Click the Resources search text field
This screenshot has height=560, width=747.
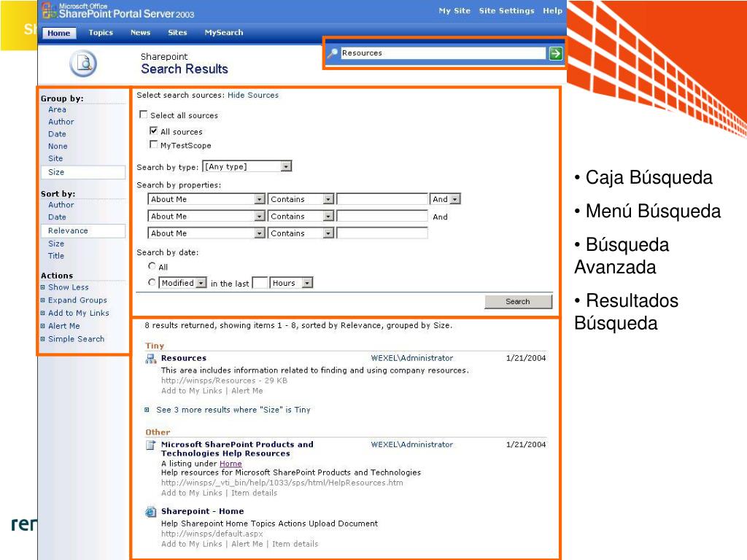click(x=443, y=53)
